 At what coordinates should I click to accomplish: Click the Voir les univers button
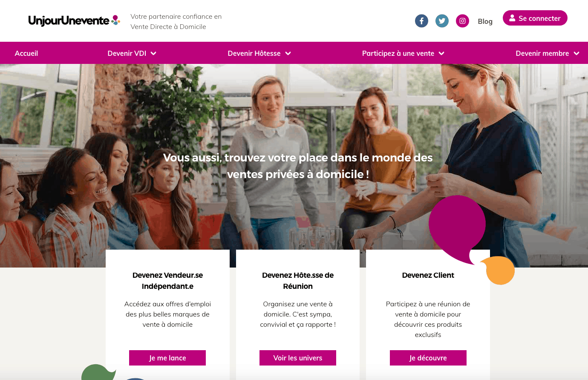[x=298, y=358]
